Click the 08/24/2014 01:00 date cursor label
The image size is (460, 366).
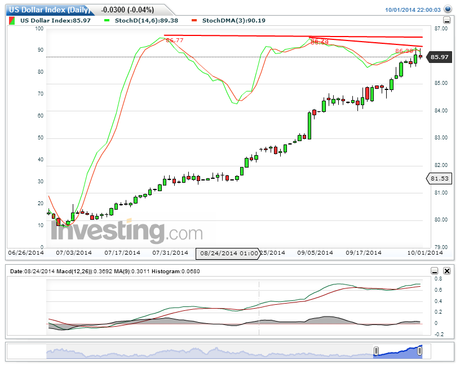tap(228, 253)
